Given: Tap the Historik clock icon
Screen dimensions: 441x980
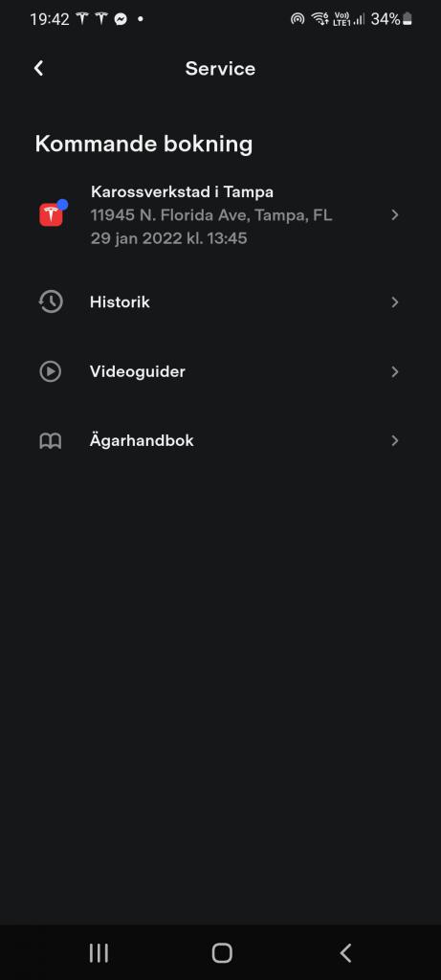Looking at the screenshot, I should tap(50, 301).
